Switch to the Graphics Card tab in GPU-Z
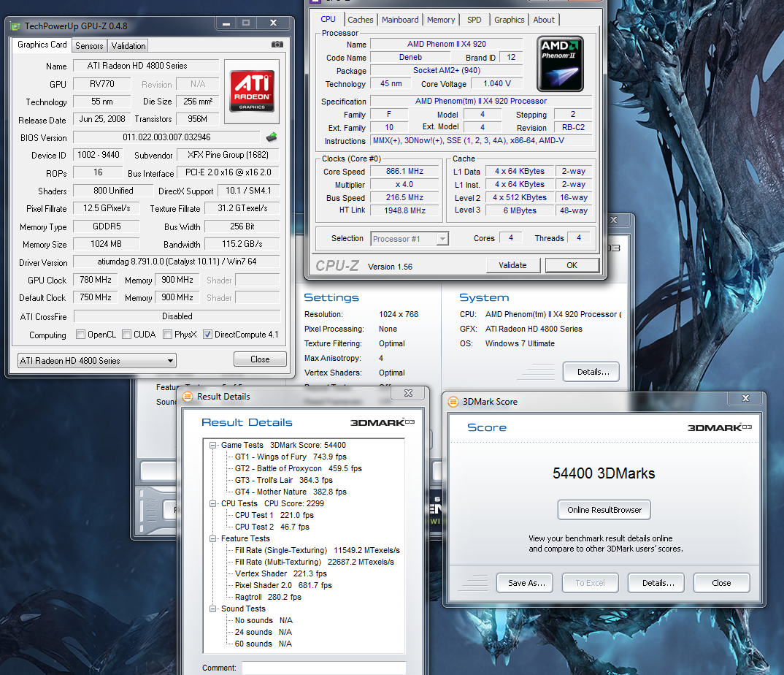784x675 pixels. point(42,45)
